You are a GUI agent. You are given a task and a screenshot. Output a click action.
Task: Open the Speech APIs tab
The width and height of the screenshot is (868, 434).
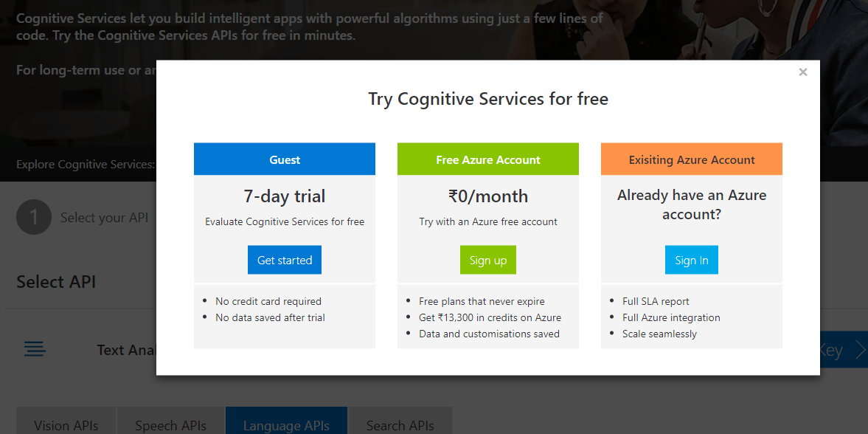tap(171, 424)
